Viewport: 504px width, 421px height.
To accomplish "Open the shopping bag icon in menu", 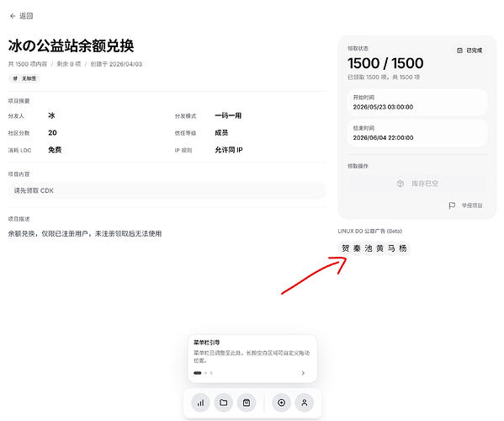I will point(247,402).
